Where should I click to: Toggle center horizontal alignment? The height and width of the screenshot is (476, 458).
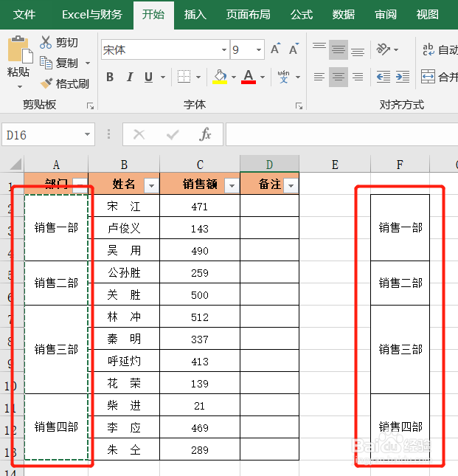click(x=339, y=77)
